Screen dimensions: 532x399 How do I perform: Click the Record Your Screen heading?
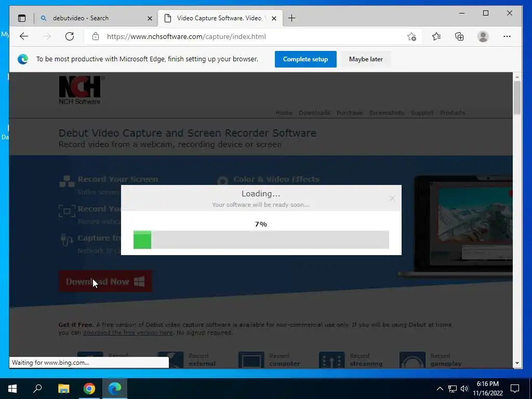point(118,179)
